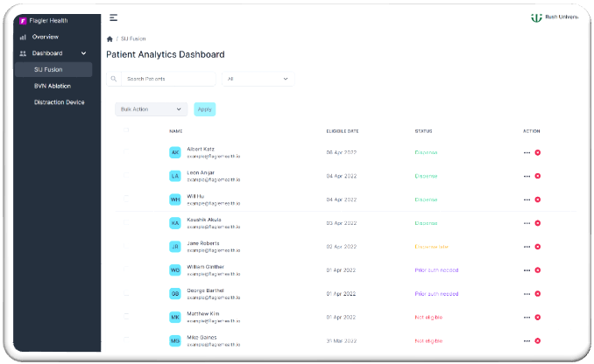Open more options for Albert Katz
Viewport: 594px width, 364px height.
click(x=527, y=152)
